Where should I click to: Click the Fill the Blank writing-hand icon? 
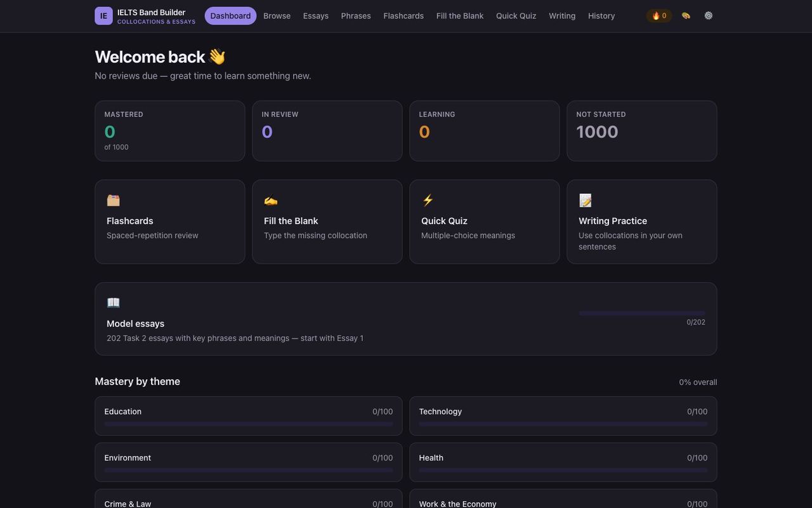(271, 201)
